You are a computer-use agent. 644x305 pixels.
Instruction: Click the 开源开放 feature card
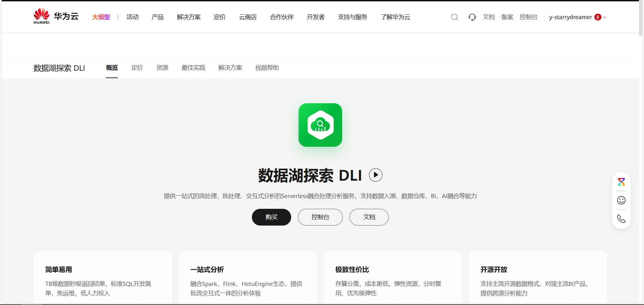click(538, 278)
